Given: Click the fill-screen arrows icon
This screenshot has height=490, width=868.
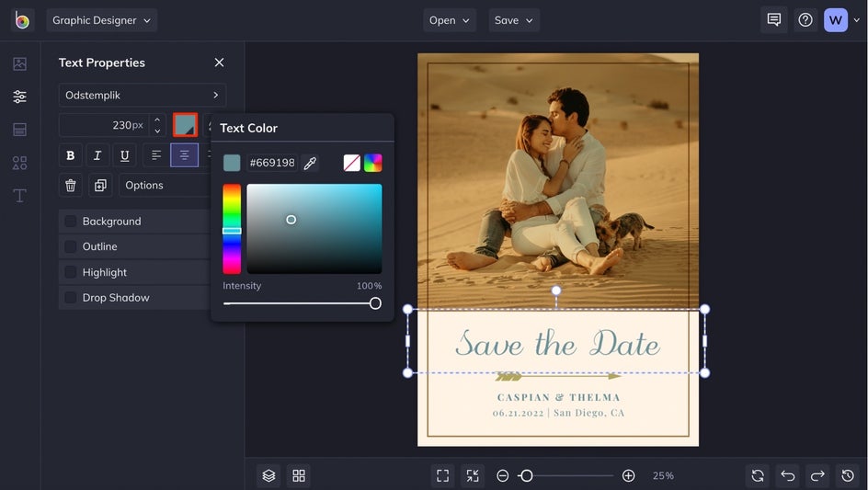Looking at the screenshot, I should (473, 475).
